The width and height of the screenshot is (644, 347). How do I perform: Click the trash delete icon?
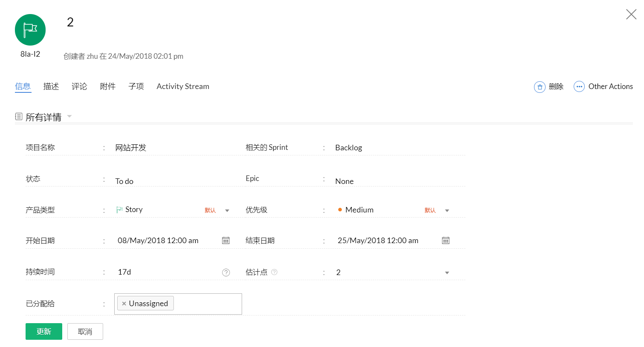[x=540, y=87]
